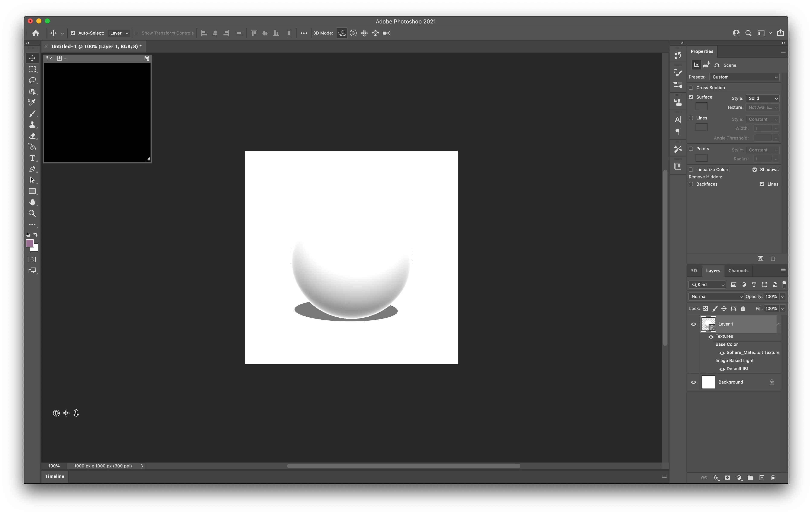The image size is (812, 515).
Task: Uncheck the Shadows checkbox
Action: [x=754, y=170]
